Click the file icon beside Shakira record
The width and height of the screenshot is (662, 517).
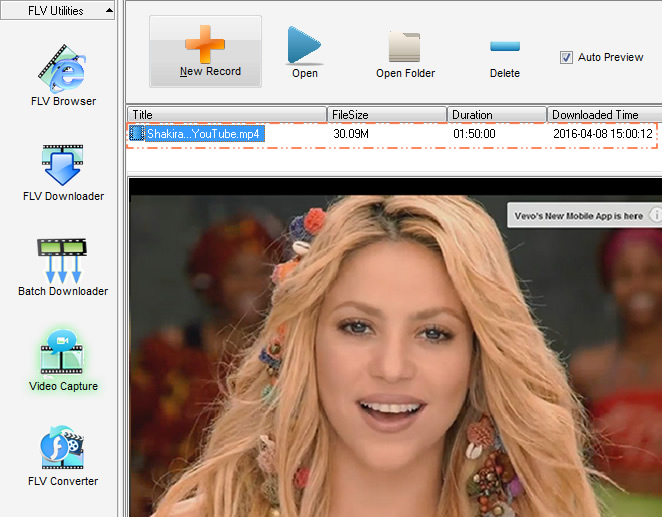click(138, 134)
